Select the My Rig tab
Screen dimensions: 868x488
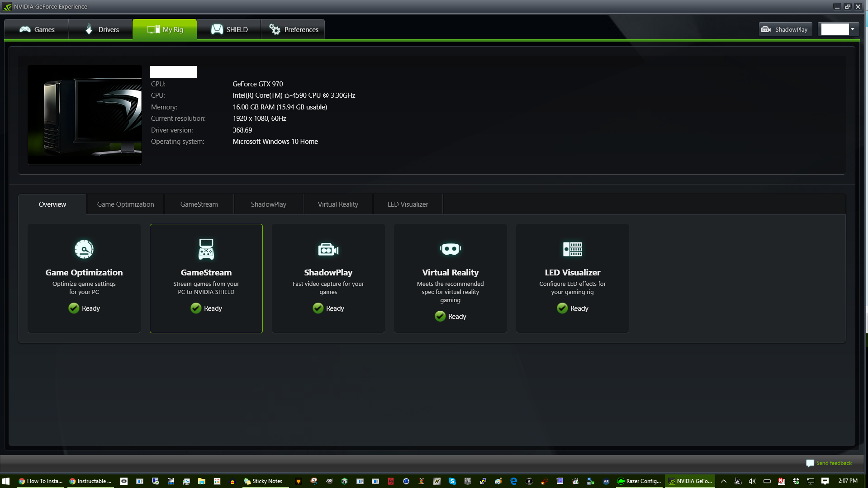(x=165, y=29)
